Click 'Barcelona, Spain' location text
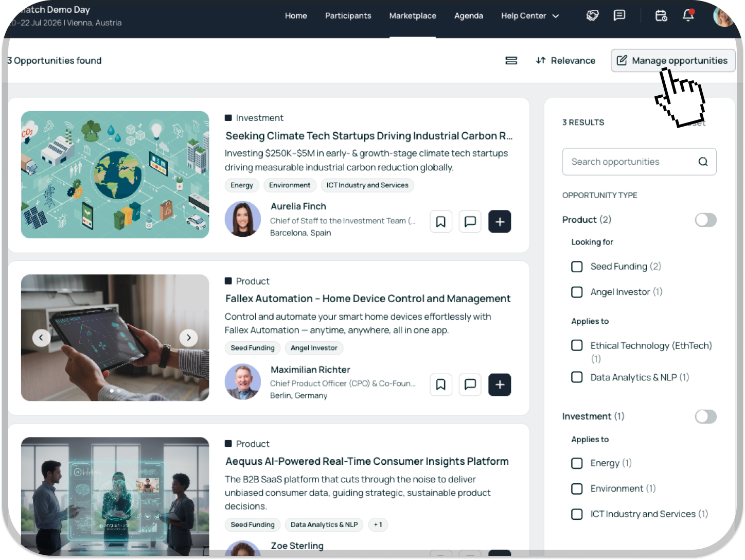Screen dimensions: 745x560 tap(300, 233)
